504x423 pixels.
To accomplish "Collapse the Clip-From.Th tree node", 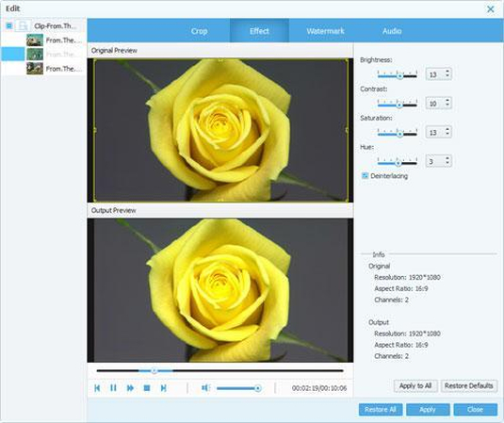I will tap(9, 25).
